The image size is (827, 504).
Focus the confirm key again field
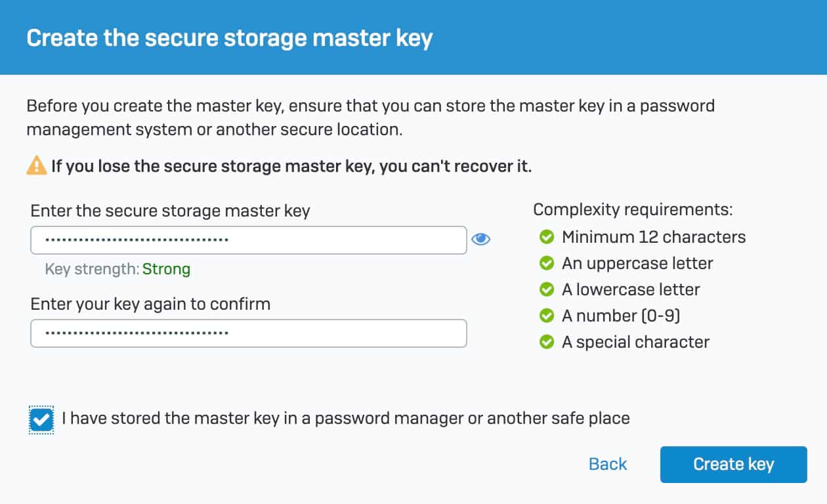(x=248, y=333)
